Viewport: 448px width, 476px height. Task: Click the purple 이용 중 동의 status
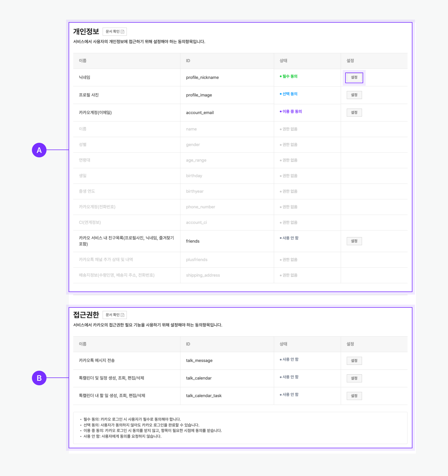[x=292, y=111]
